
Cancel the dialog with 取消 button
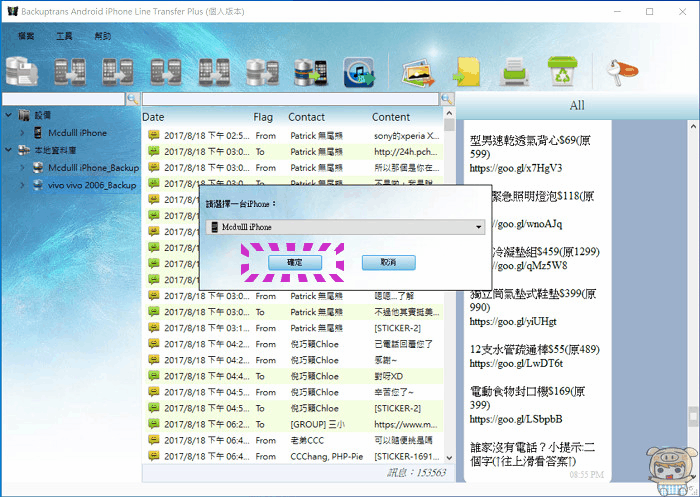[x=388, y=263]
